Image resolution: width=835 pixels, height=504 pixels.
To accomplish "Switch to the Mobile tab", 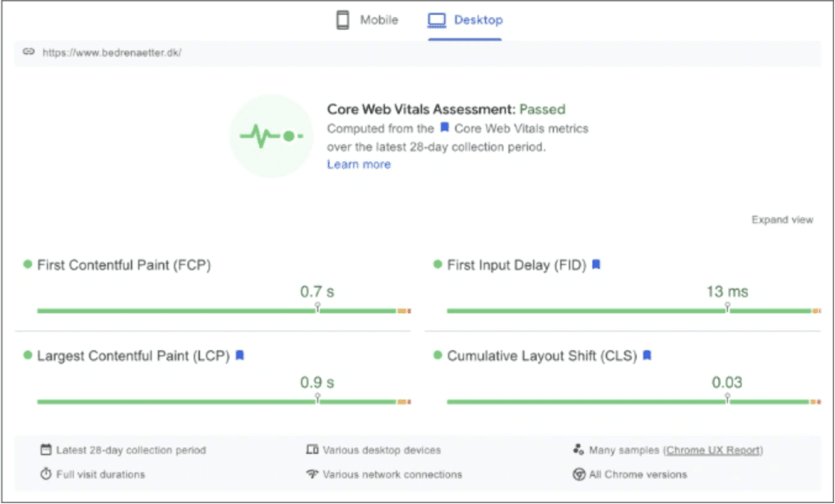I will 367,21.
